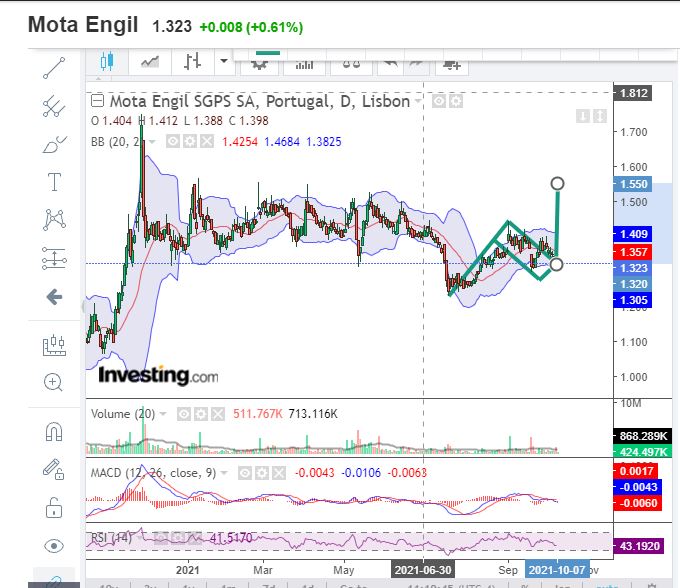This screenshot has height=588, width=680.
Task: Click the Mota Engil page heading
Action: pyautogui.click(x=83, y=25)
